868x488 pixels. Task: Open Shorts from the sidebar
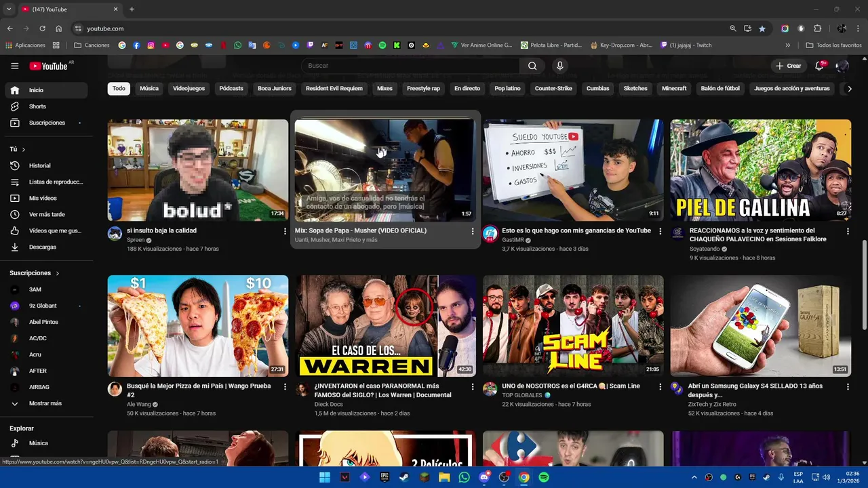[46, 106]
